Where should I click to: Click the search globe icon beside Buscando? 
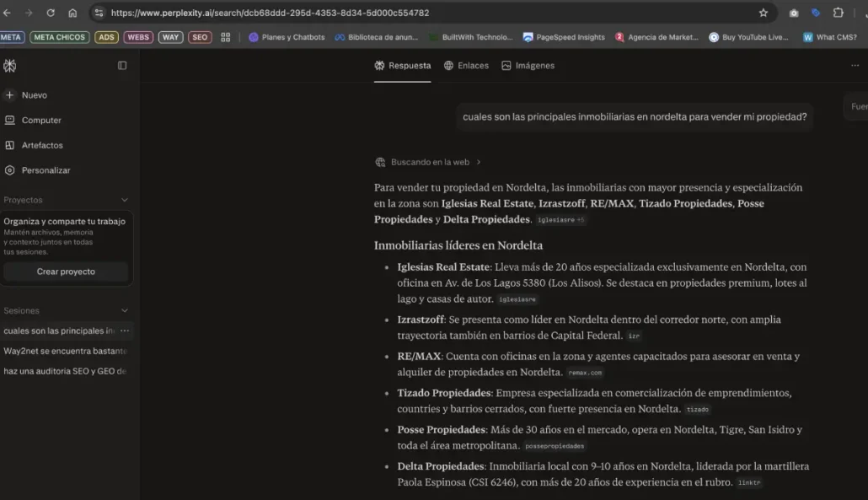point(380,162)
